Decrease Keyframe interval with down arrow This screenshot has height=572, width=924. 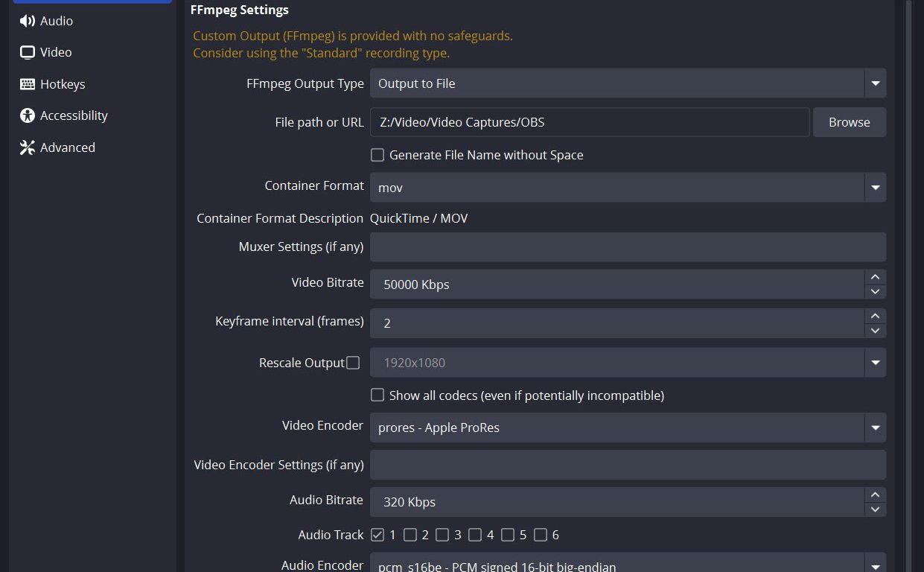875,331
